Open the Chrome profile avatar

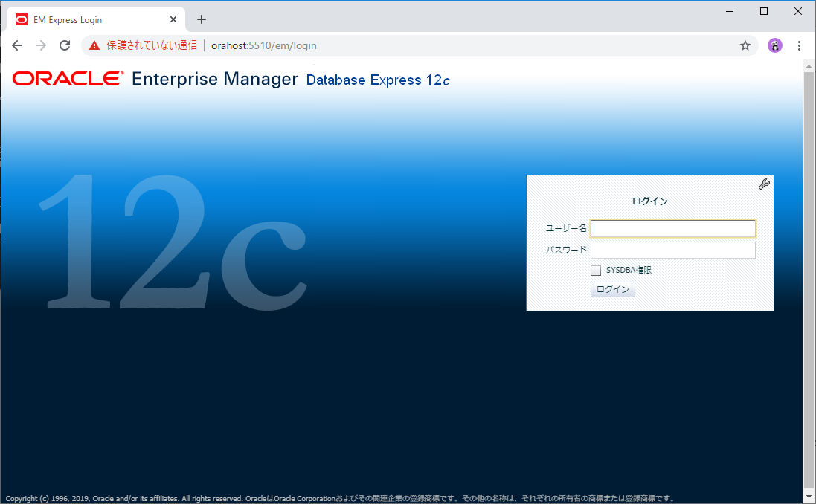(x=775, y=46)
